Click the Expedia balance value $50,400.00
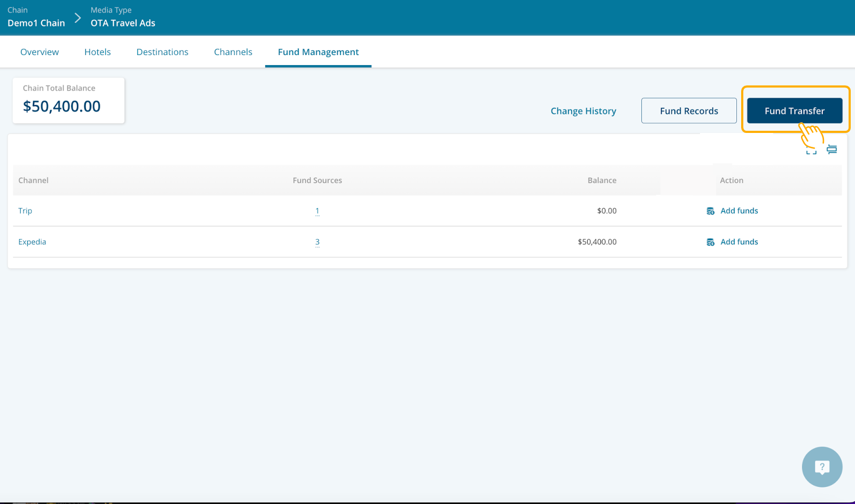 pos(597,242)
